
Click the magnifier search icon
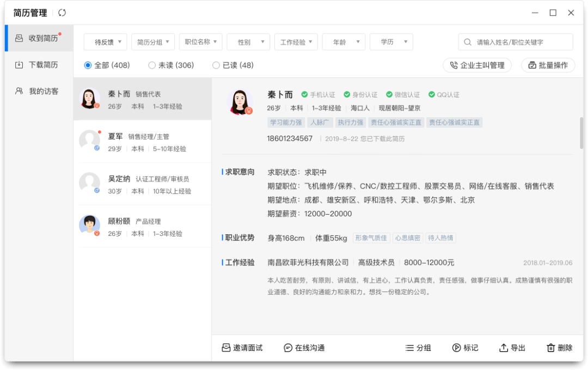click(x=467, y=42)
